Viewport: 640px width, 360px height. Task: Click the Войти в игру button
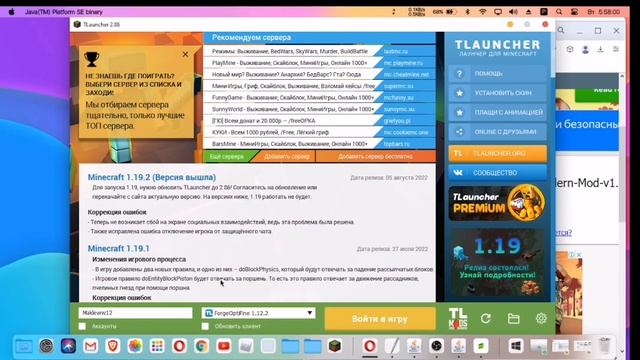[x=380, y=319]
